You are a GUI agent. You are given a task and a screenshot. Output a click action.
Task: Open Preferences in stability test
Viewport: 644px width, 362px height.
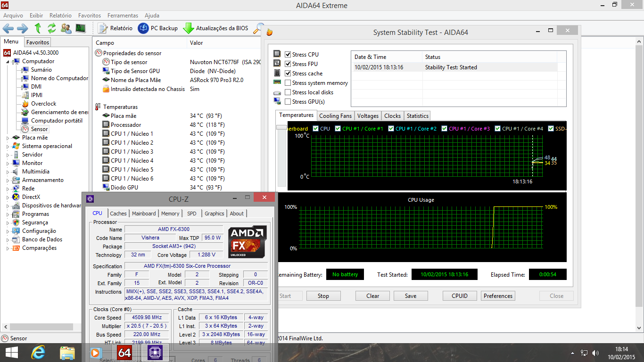[498, 296]
